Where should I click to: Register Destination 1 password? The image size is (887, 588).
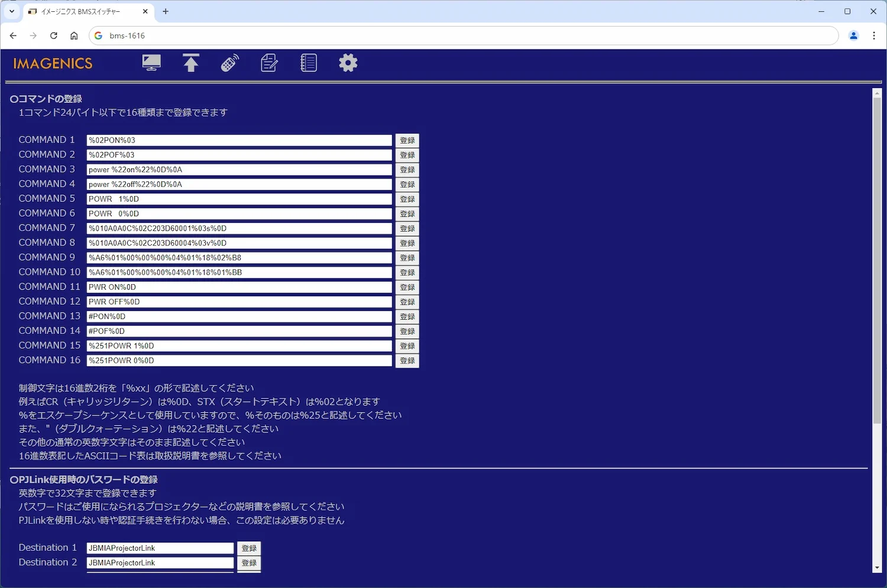coord(249,548)
